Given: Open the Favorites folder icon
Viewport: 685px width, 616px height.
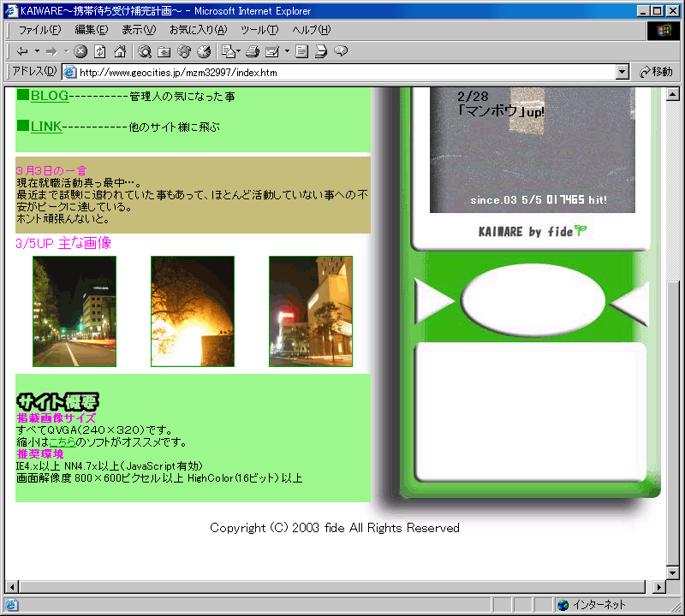Looking at the screenshot, I should coord(164,51).
